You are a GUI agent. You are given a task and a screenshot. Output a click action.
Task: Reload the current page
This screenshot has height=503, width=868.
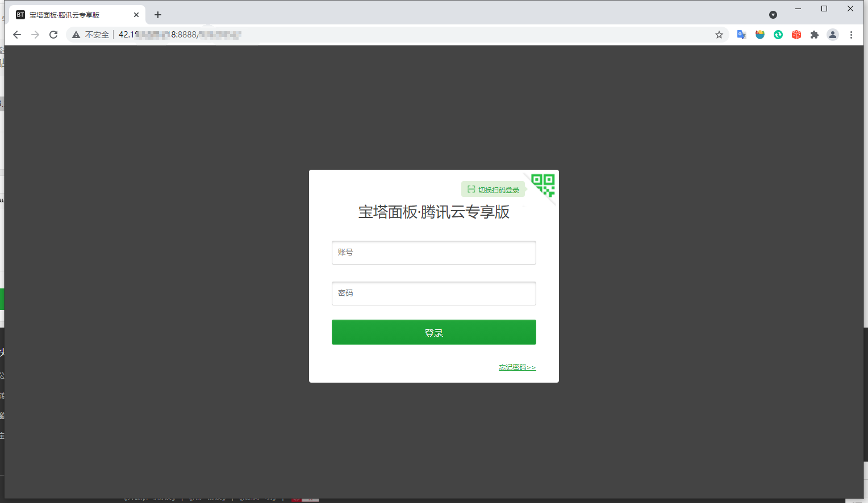[x=53, y=35]
